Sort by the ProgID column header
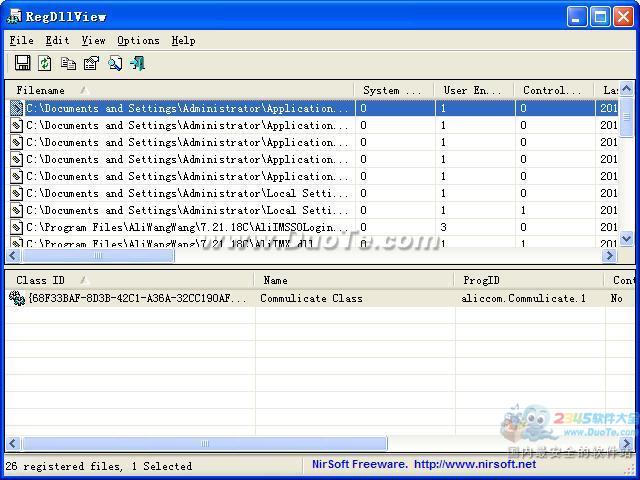Image resolution: width=640 pixels, height=480 pixels. [x=529, y=280]
